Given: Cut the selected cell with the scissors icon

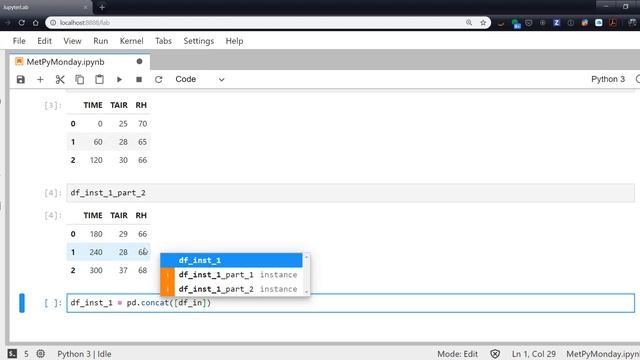Looking at the screenshot, I should 60,80.
